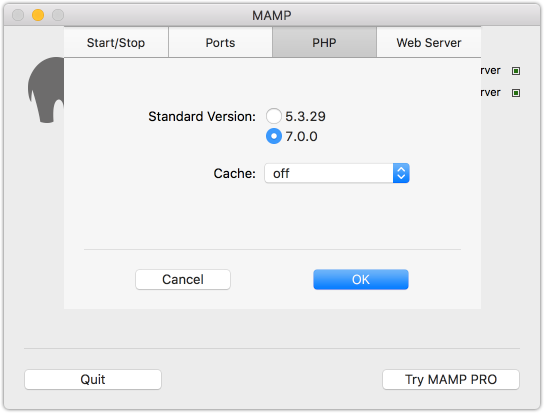Select the PHP tab
Image resolution: width=544 pixels, height=413 pixels.
(324, 43)
